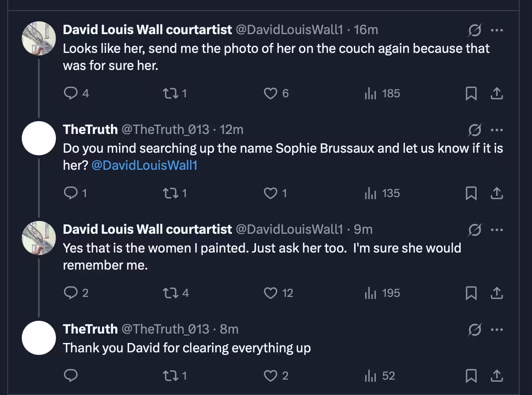
Task: Open David Louis Wall's avatar on top tweet
Action: coord(39,38)
